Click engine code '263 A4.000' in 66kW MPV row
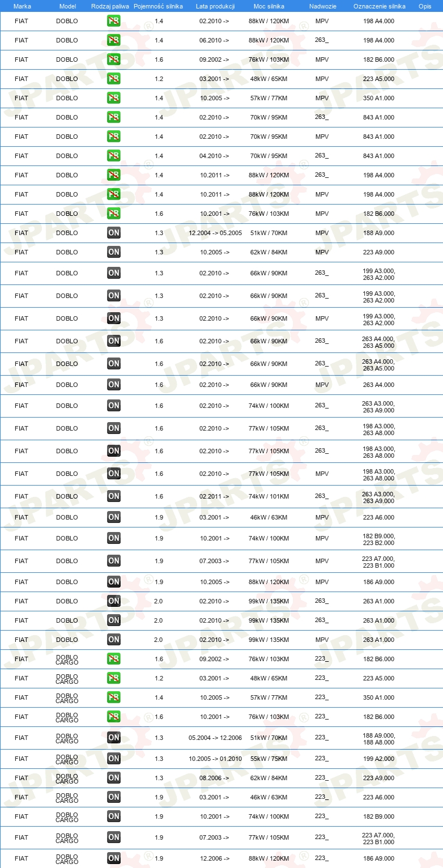Viewport: 443px width, 868px height. point(379,385)
